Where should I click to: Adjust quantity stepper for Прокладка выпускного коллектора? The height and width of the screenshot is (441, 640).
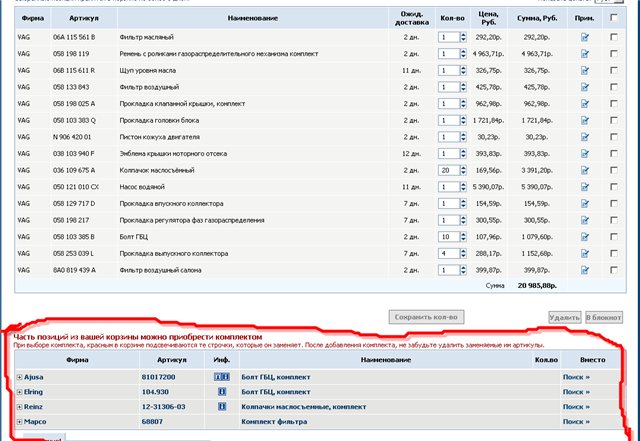pos(463,254)
